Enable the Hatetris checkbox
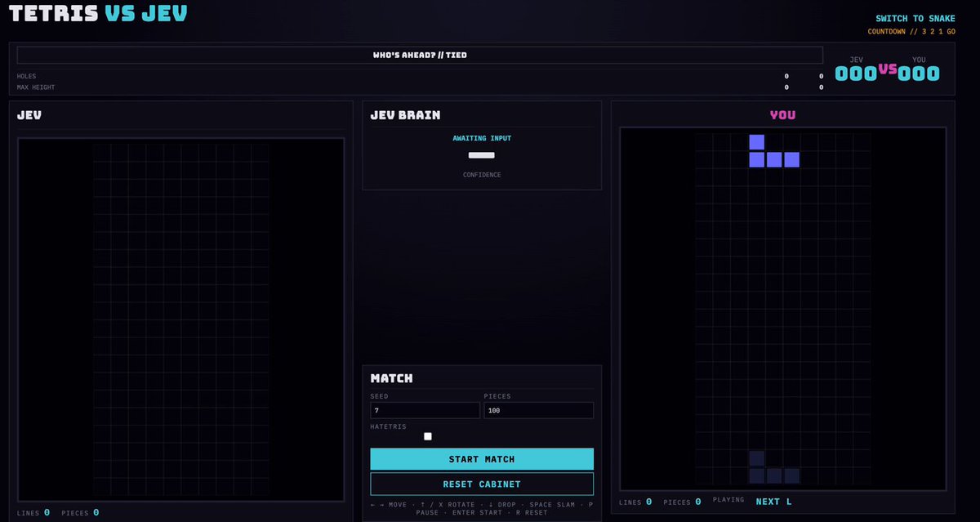The height and width of the screenshot is (522, 980). coord(428,436)
